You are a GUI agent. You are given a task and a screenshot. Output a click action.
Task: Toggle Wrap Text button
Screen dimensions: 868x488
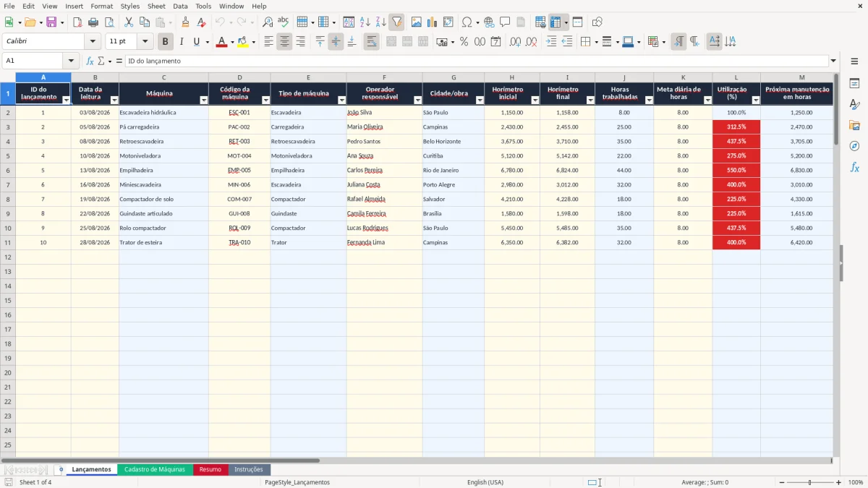tap(371, 42)
